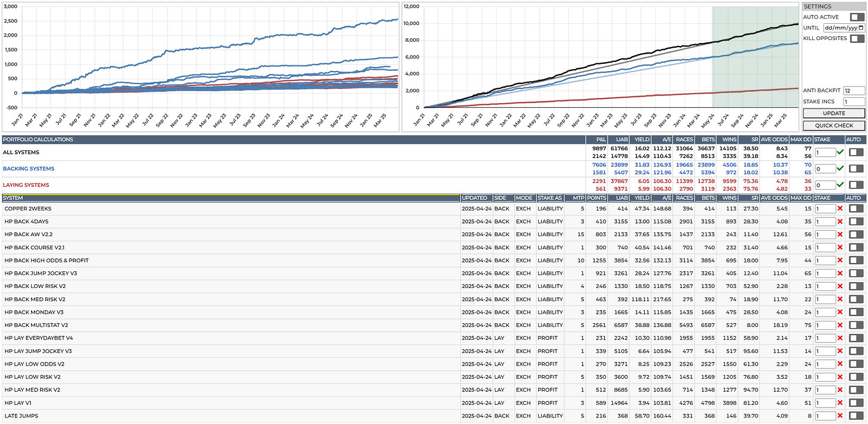The image size is (868, 424).
Task: Click the BACKING SYSTEMS row label
Action: click(x=28, y=169)
